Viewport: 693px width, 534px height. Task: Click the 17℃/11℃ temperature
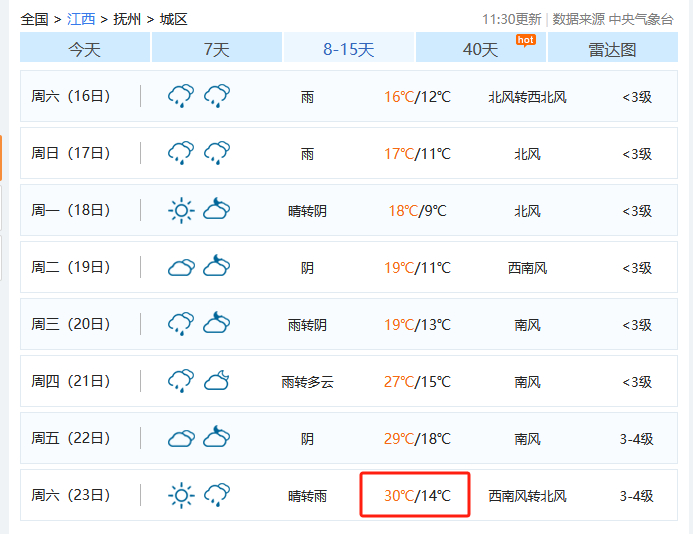click(417, 153)
